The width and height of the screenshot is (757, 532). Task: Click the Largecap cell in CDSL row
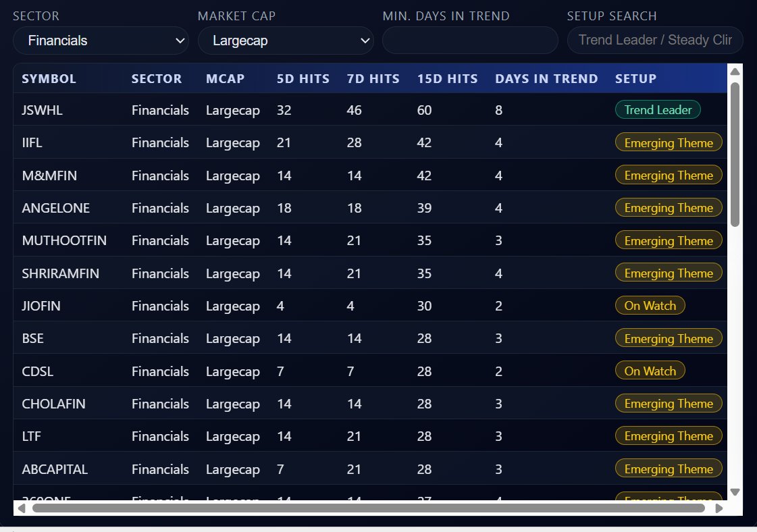tap(233, 371)
